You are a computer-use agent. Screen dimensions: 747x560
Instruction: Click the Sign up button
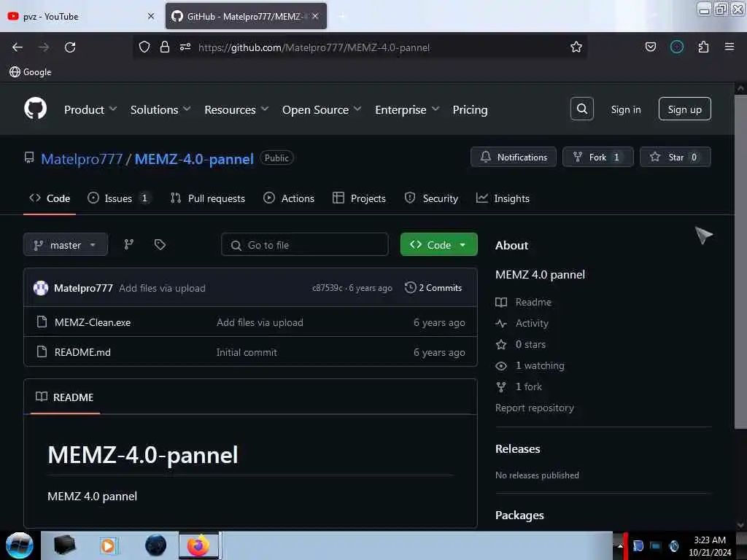[684, 109]
